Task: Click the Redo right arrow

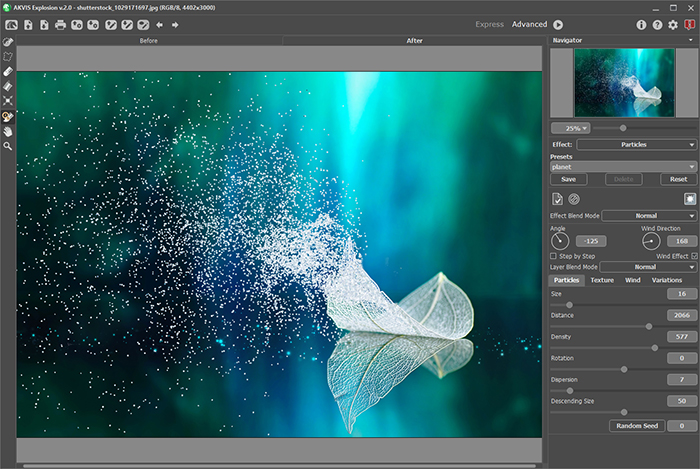Action: click(175, 25)
